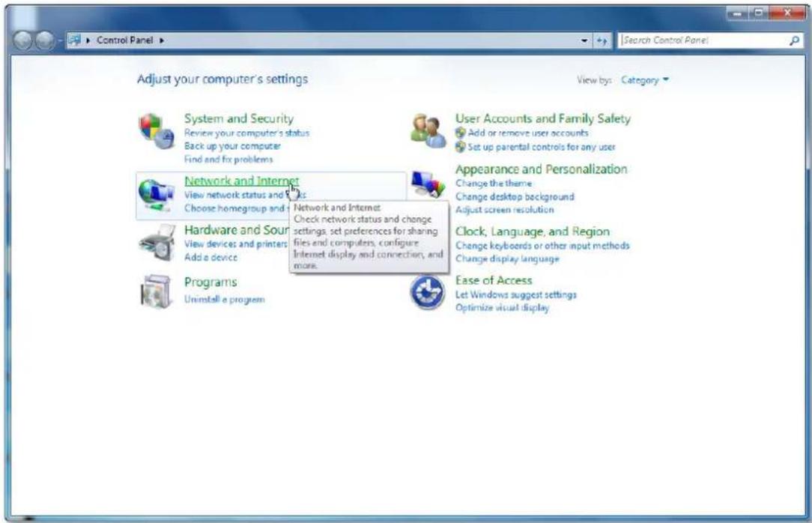812x523 pixels.
Task: Click Let Windows suggest settings
Action: [516, 294]
